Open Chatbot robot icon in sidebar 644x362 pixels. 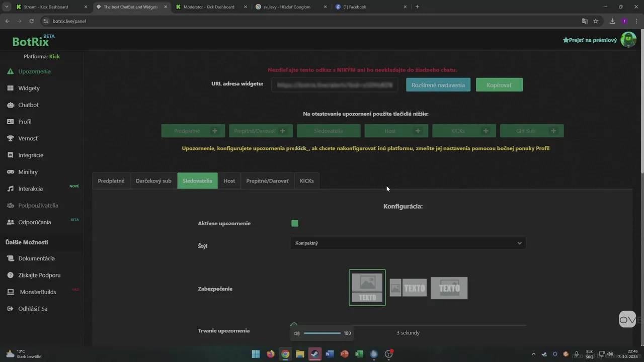click(10, 105)
